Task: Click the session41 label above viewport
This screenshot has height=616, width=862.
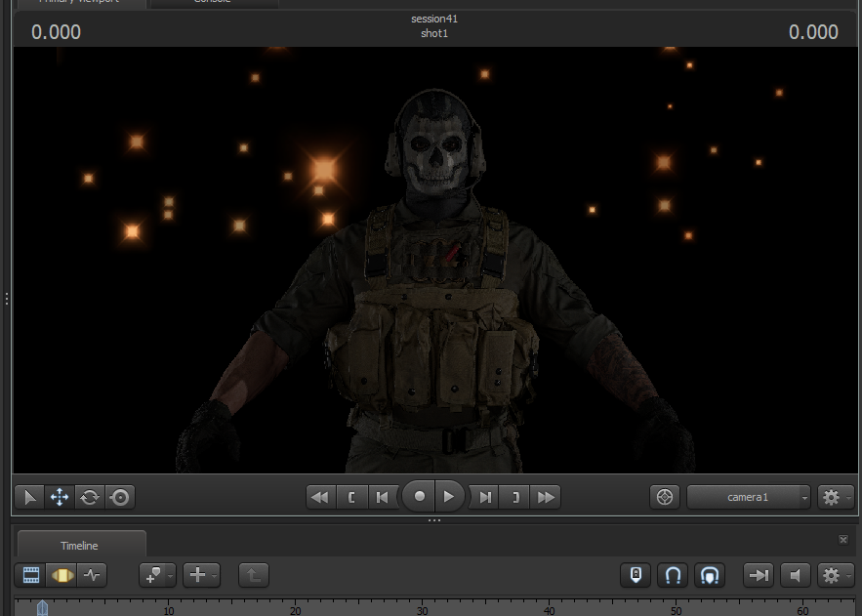Action: [x=434, y=19]
